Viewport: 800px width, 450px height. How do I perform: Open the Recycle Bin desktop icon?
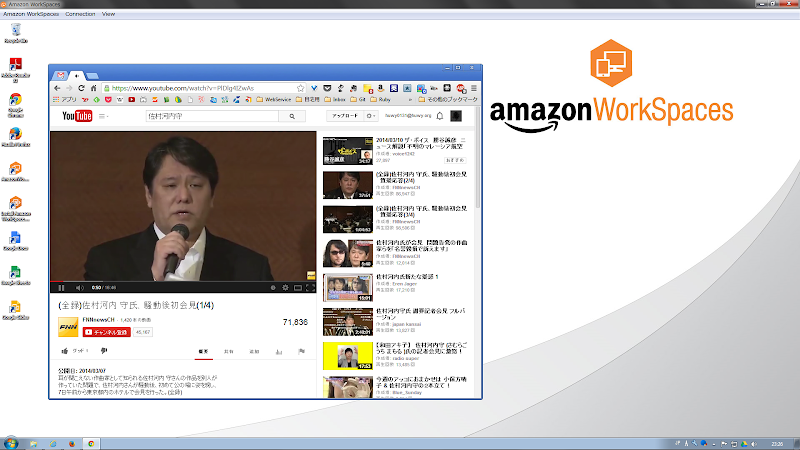pyautogui.click(x=16, y=33)
